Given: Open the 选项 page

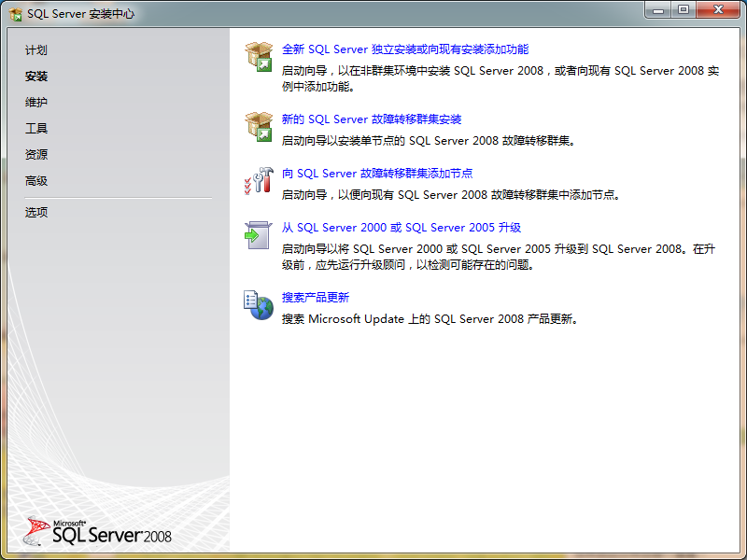Looking at the screenshot, I should pos(36,213).
